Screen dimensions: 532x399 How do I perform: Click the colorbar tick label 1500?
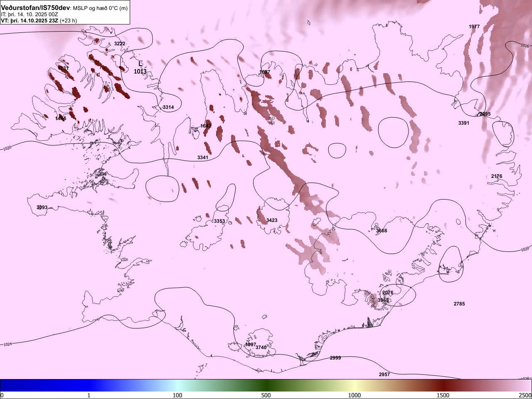[x=443, y=395]
